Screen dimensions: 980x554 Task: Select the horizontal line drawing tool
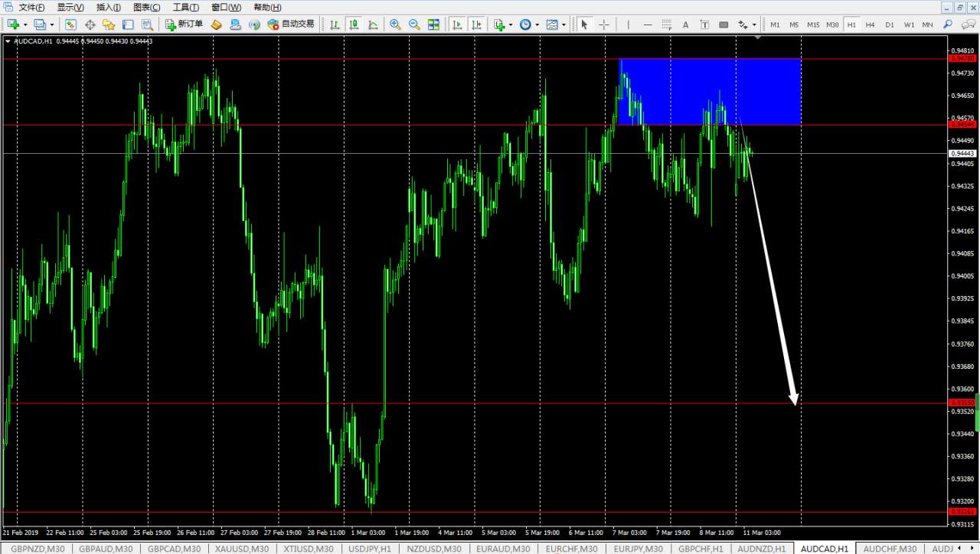click(x=647, y=24)
